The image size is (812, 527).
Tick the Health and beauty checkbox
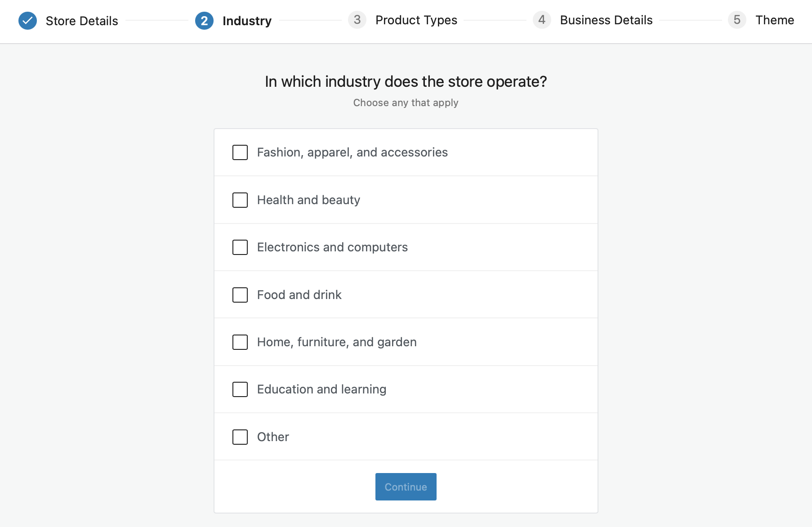click(240, 200)
